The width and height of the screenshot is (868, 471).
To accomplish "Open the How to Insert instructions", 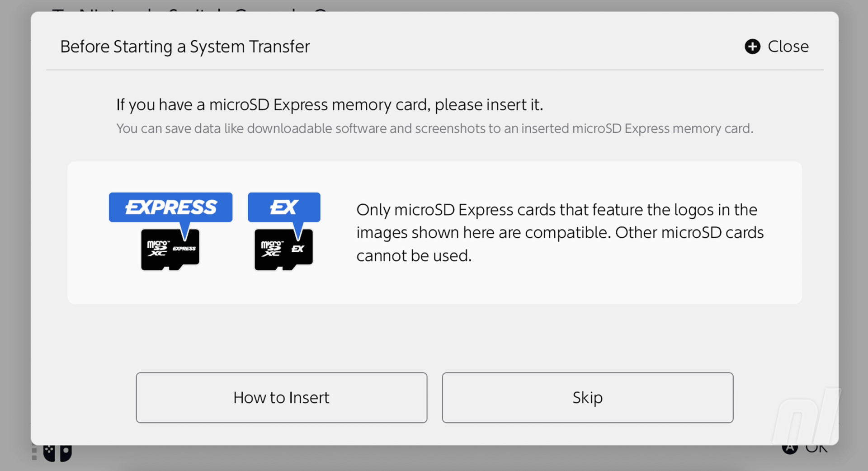I will pos(281,397).
